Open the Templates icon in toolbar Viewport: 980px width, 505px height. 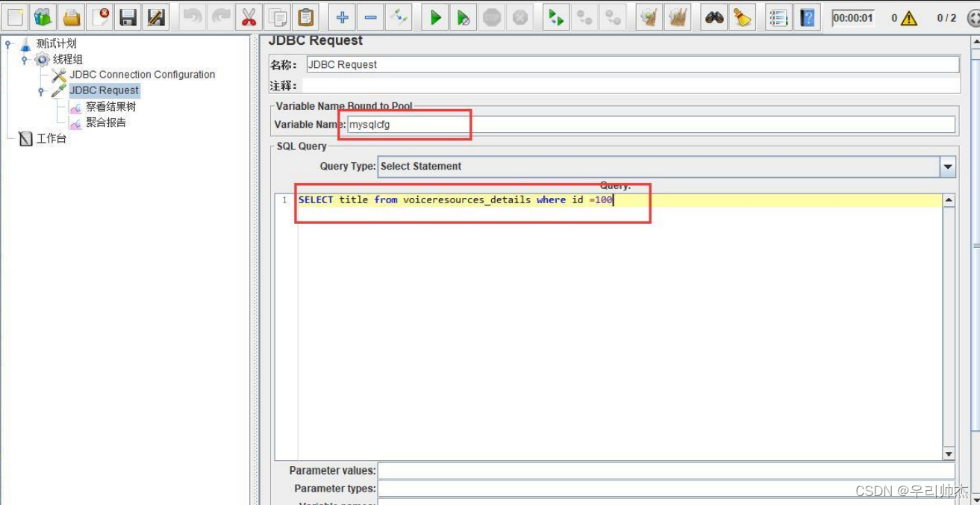[43, 16]
